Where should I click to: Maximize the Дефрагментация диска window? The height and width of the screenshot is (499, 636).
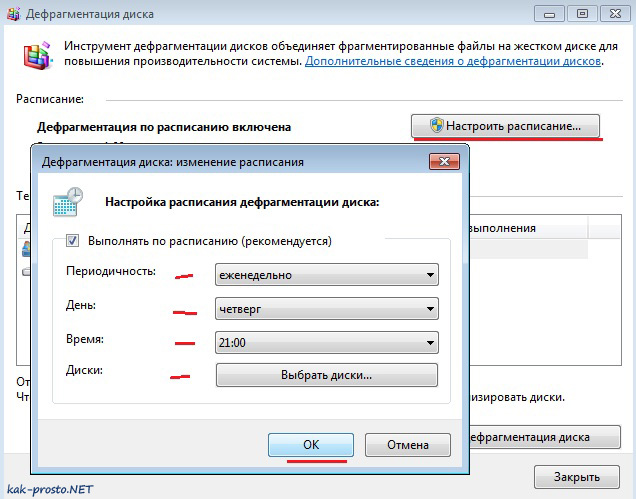(x=582, y=14)
